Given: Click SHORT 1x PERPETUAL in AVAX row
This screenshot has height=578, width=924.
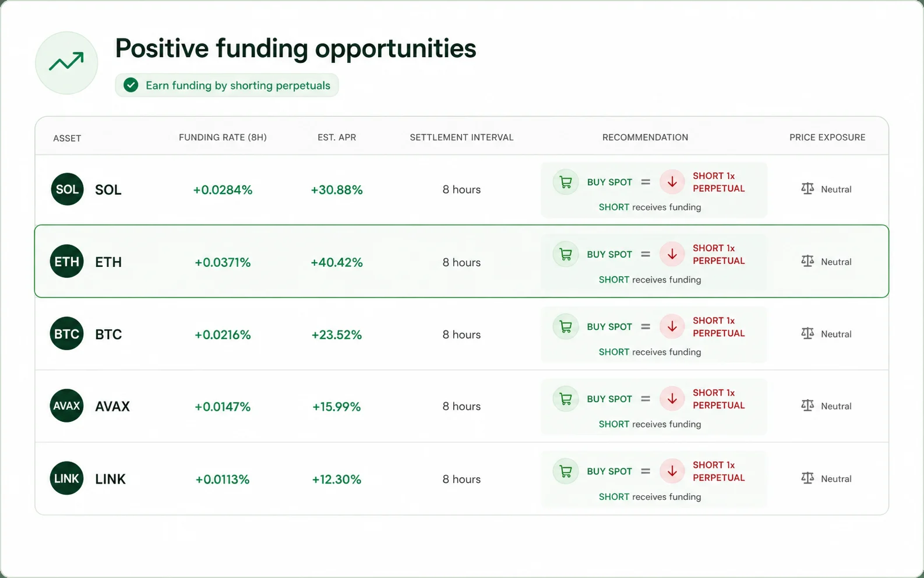Looking at the screenshot, I should pos(719,399).
